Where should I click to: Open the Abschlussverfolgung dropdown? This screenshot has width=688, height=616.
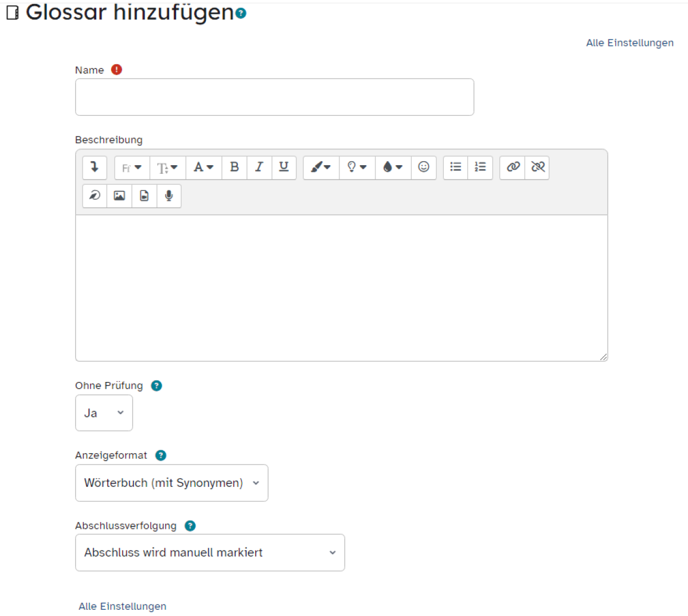click(210, 552)
